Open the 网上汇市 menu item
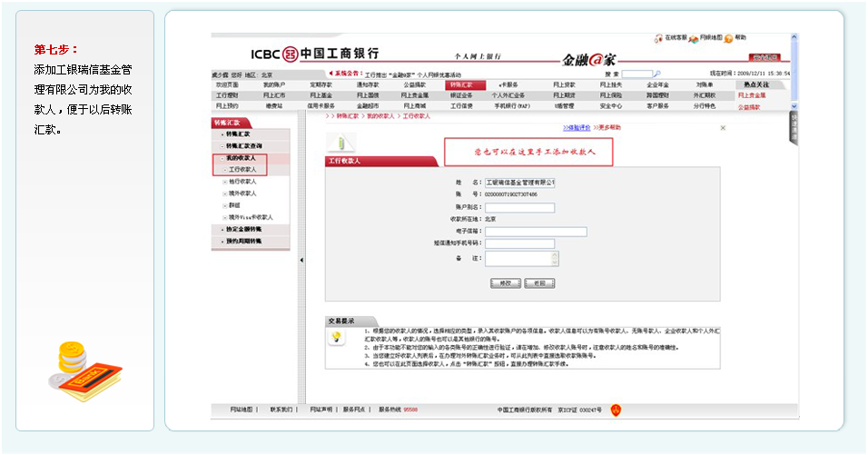Screen dimensions: 868x455 (274, 95)
